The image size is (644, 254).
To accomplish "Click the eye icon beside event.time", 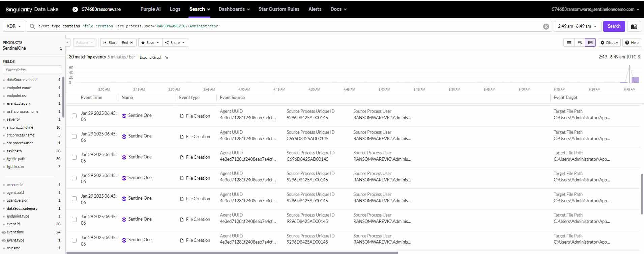I will (4, 232).
